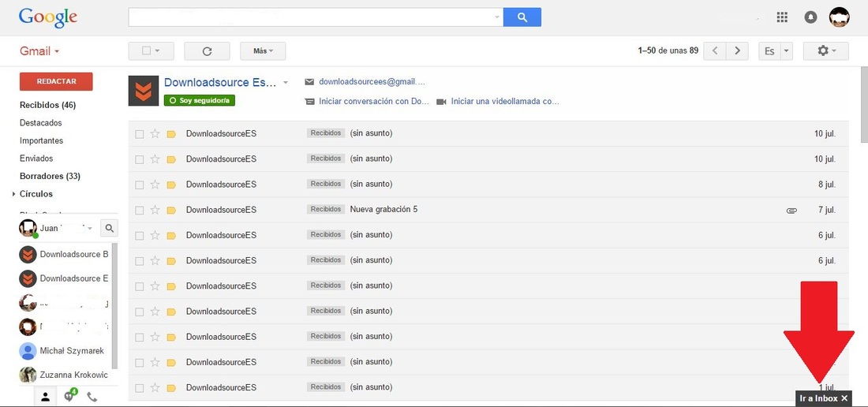Viewport: 868px width, 407px height.
Task: Refresh the mail list
Action: pyautogui.click(x=207, y=50)
